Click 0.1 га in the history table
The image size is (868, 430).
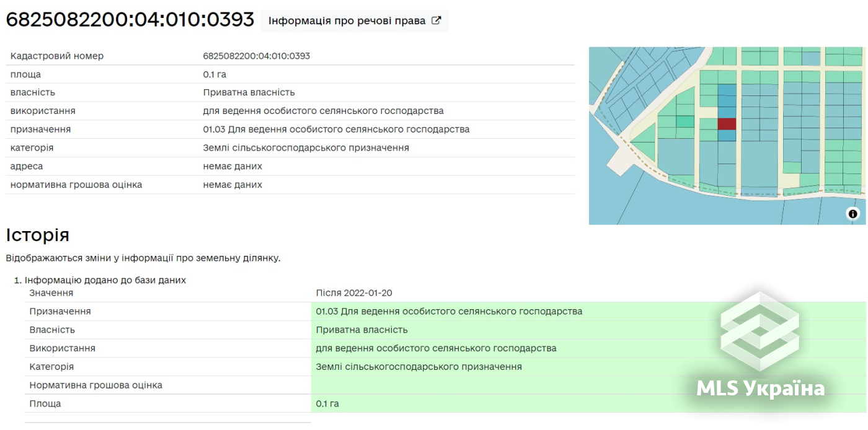click(x=327, y=403)
